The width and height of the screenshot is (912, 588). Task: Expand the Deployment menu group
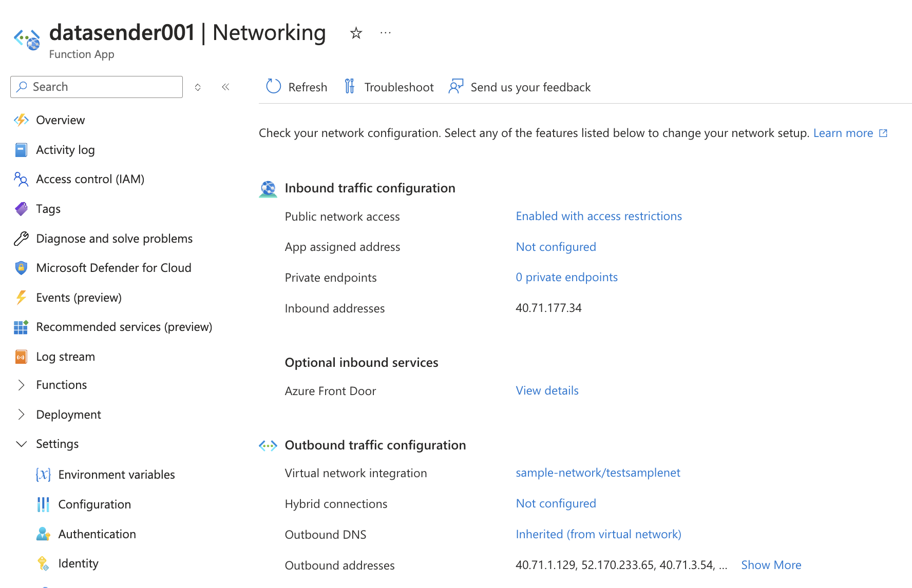(x=21, y=415)
